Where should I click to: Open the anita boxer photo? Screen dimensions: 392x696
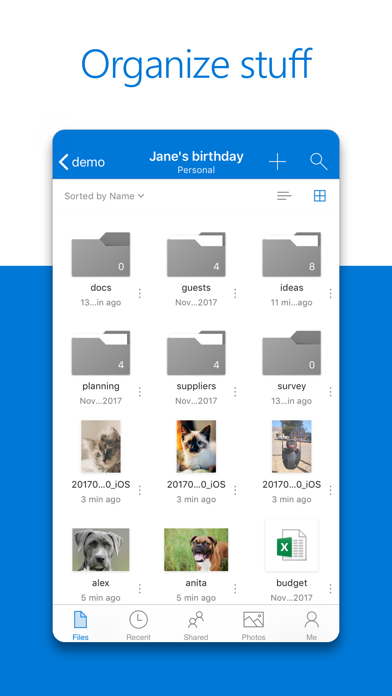tap(196, 550)
